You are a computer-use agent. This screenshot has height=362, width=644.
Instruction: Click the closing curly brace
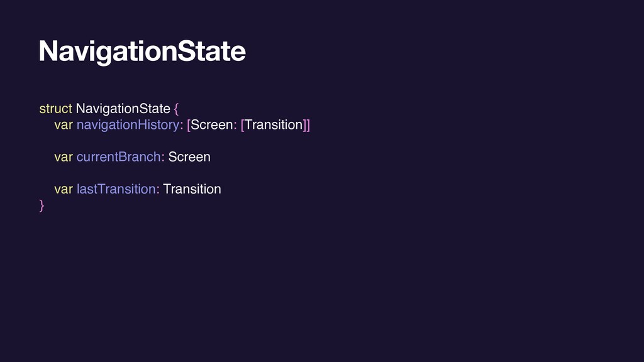coord(42,206)
